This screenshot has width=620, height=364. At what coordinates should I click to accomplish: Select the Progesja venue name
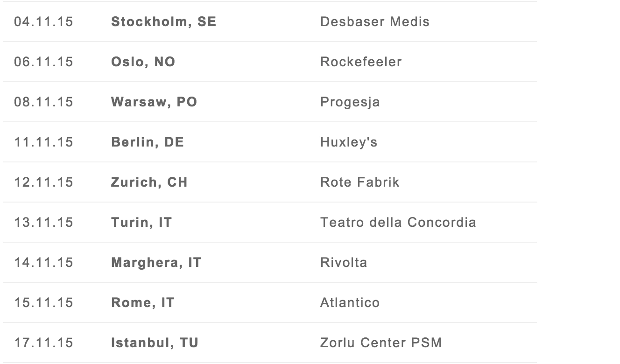350,102
